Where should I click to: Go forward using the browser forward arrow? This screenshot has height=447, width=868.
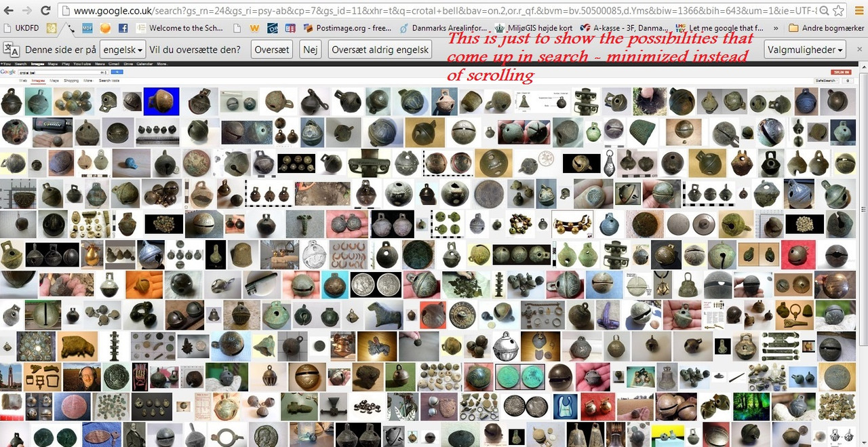coord(27,11)
